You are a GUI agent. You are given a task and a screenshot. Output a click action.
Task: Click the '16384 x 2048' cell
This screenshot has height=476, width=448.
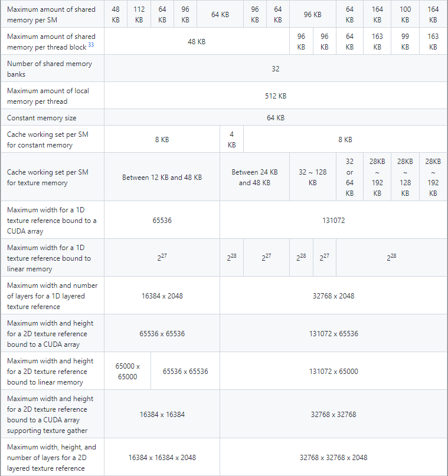(x=162, y=296)
